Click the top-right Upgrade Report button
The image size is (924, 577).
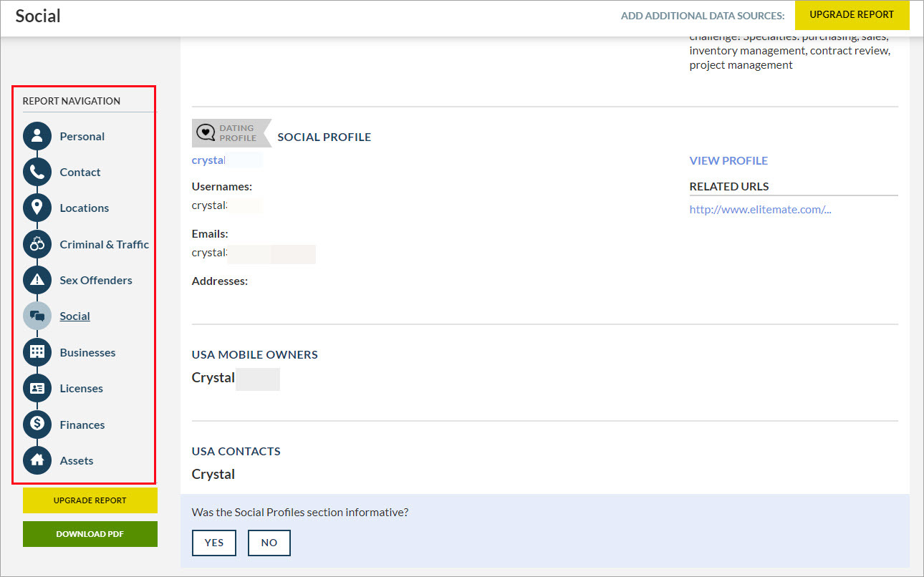pos(852,15)
